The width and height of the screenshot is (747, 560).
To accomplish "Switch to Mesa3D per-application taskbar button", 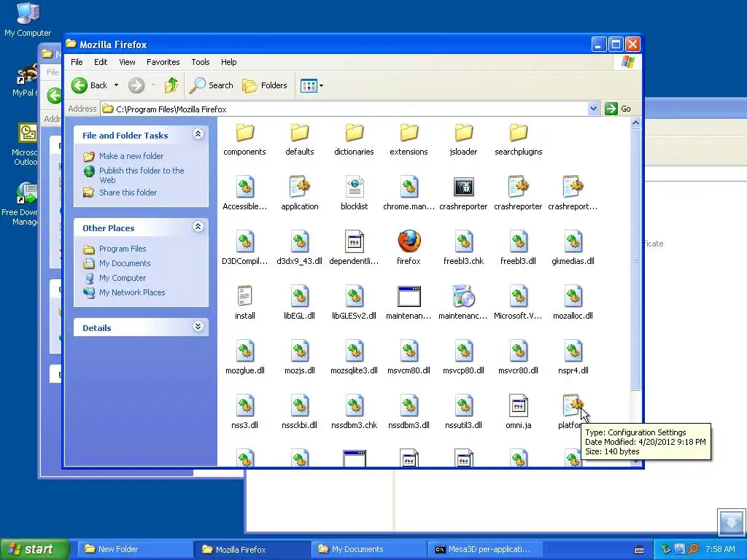I will click(x=485, y=549).
